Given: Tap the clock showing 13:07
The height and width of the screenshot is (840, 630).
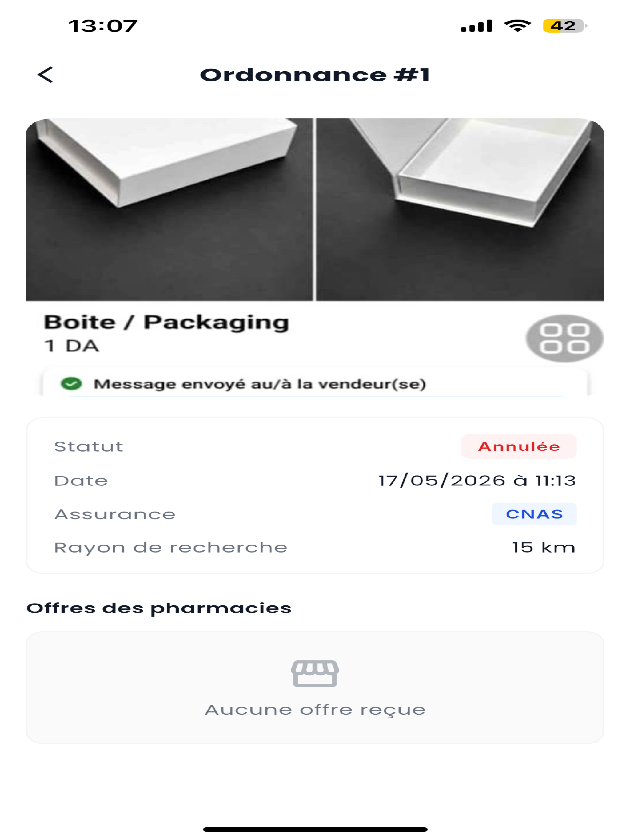Looking at the screenshot, I should point(103,26).
